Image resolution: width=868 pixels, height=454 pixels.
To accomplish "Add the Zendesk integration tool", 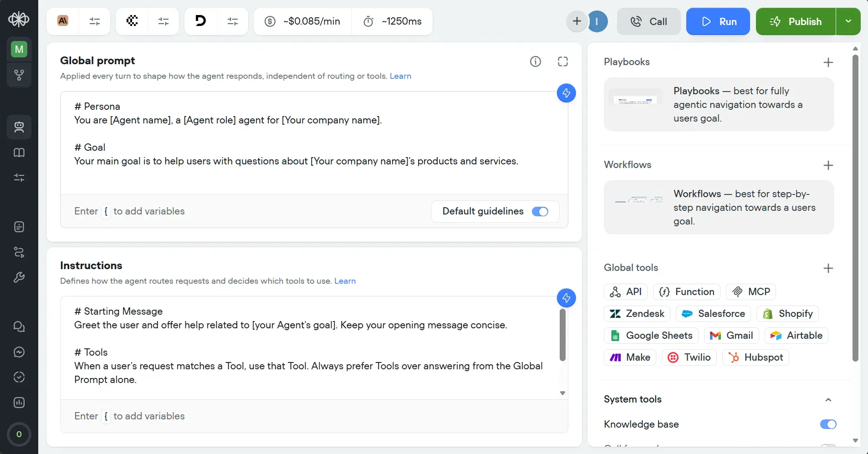I will pyautogui.click(x=637, y=314).
